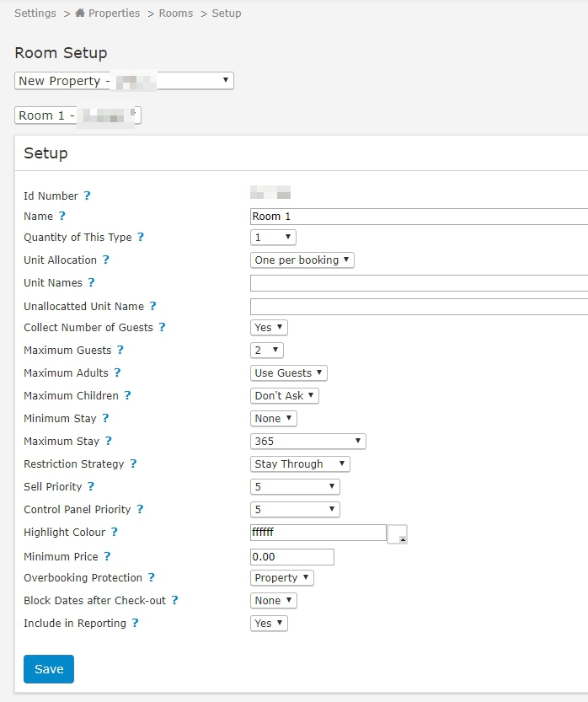Open the Don't Ask dropdown

pyautogui.click(x=285, y=396)
